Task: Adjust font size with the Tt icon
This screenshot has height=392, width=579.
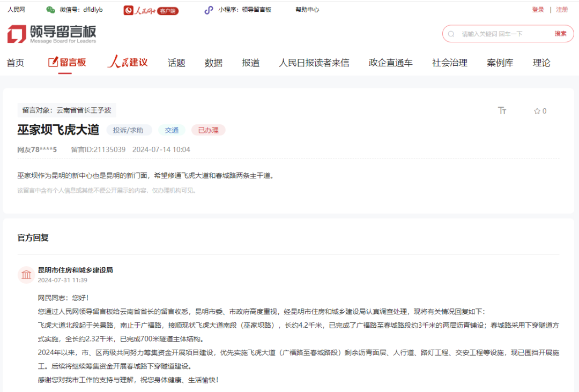Action: click(x=502, y=111)
